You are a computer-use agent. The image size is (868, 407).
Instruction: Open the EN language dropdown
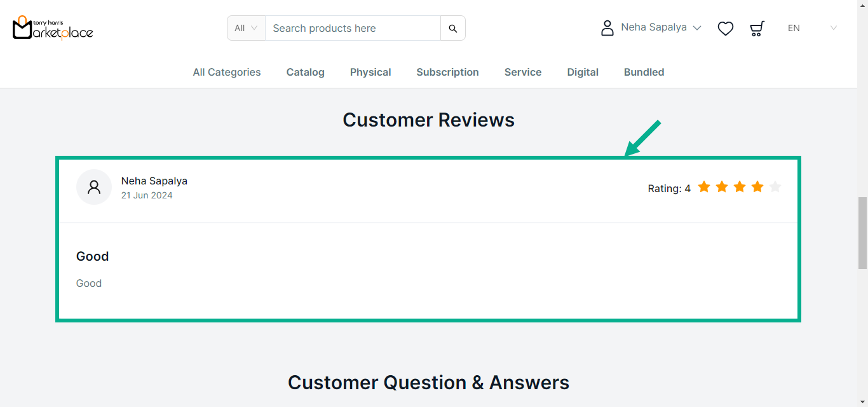[x=812, y=29]
